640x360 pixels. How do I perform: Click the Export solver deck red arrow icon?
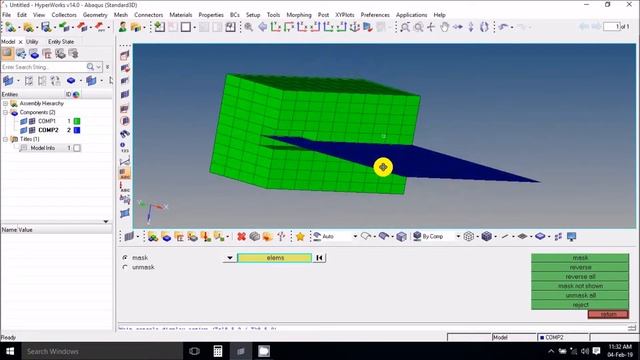coord(82,27)
